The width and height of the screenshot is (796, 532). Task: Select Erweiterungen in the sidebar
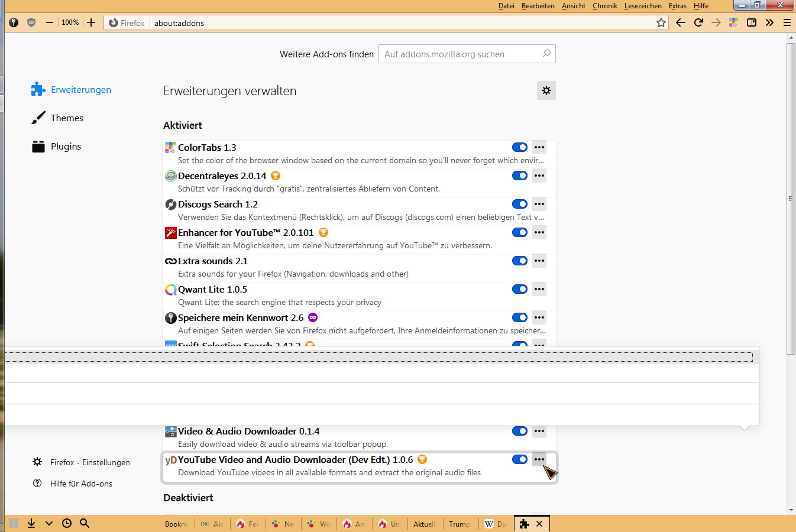coord(71,89)
